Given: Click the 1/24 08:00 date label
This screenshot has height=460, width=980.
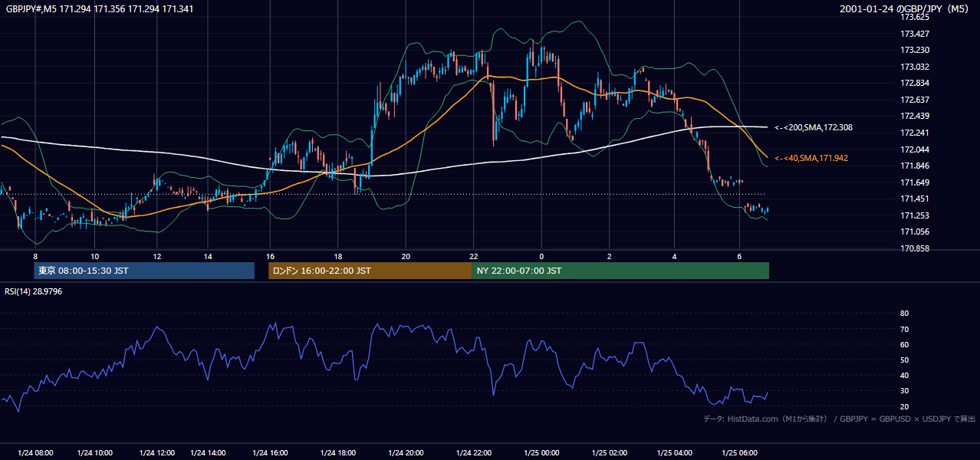Looking at the screenshot, I should coord(35,453).
